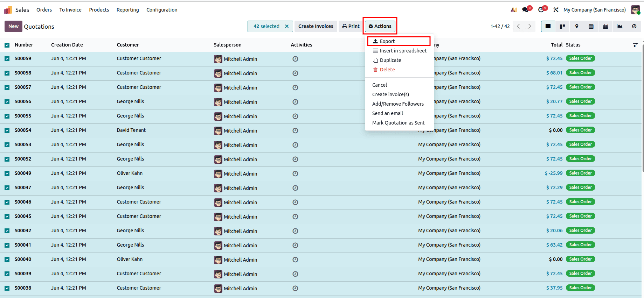Uncheck the checkbox for order S00059
The image size is (644, 298).
click(7, 59)
